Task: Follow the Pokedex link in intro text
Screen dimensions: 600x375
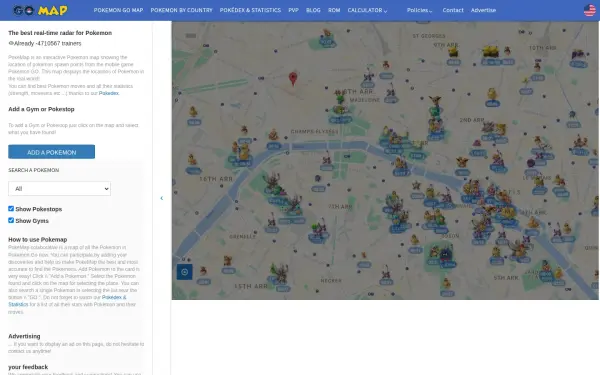Action: [109, 93]
